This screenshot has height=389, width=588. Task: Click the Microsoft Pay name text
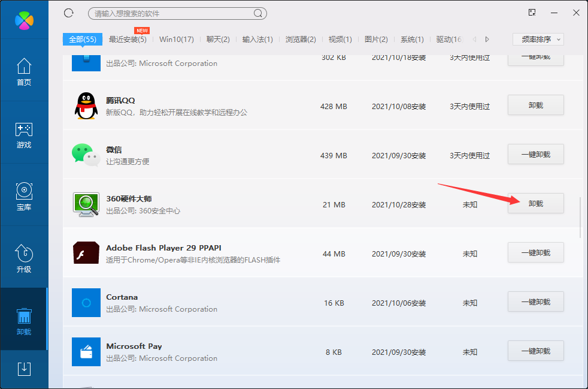134,346
